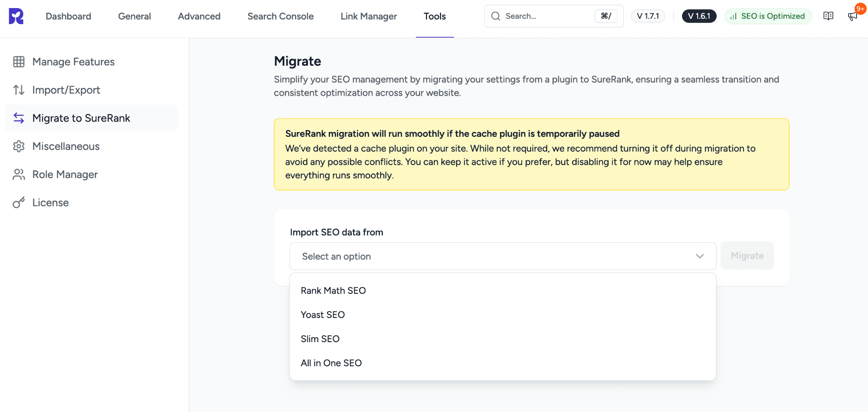Choose Rank Math SEO from the list
Image resolution: width=868 pixels, height=412 pixels.
[503, 290]
